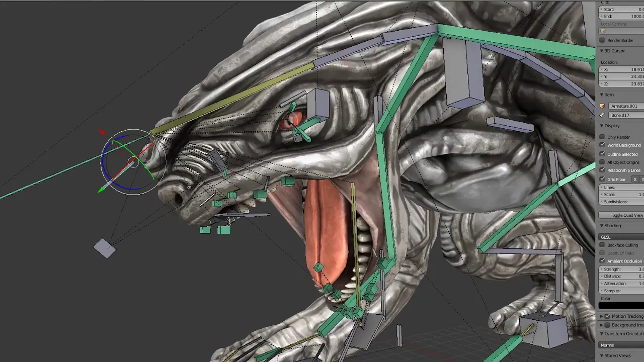
Task: Click the Attenuation value field
Action: [x=621, y=284]
